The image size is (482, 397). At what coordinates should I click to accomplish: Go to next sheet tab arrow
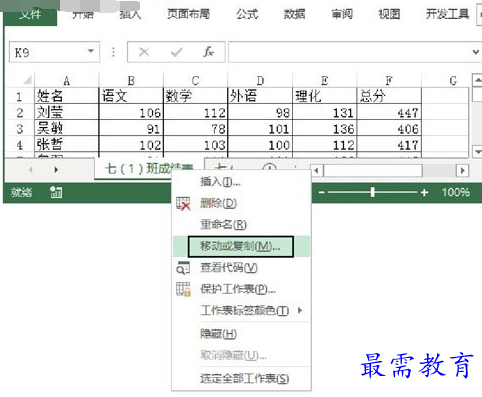(x=56, y=170)
